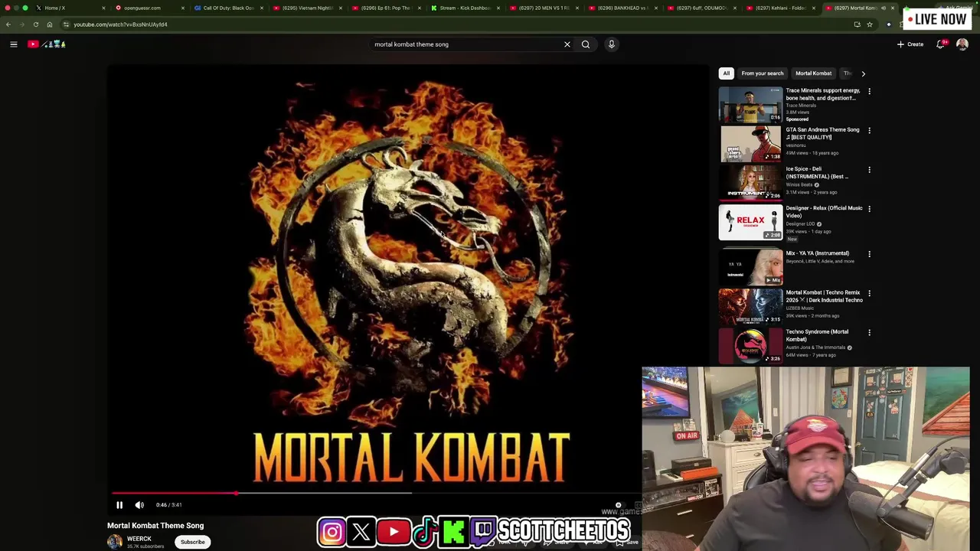Seek using the video progress bar
The image size is (980, 551).
[377, 494]
